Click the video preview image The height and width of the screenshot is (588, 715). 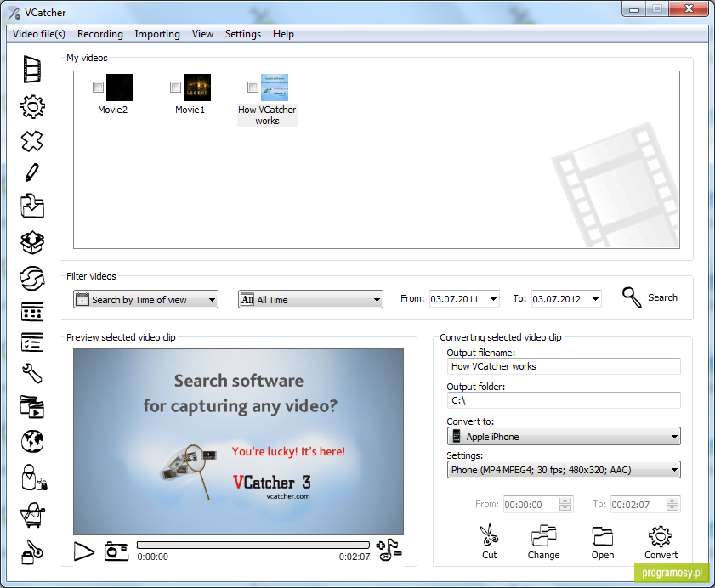(239, 442)
